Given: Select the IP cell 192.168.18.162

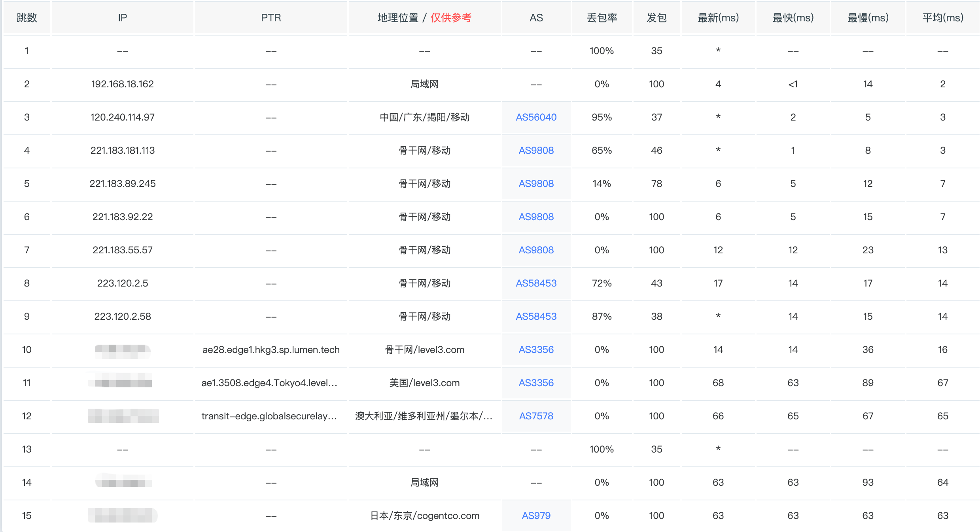Looking at the screenshot, I should (x=122, y=84).
